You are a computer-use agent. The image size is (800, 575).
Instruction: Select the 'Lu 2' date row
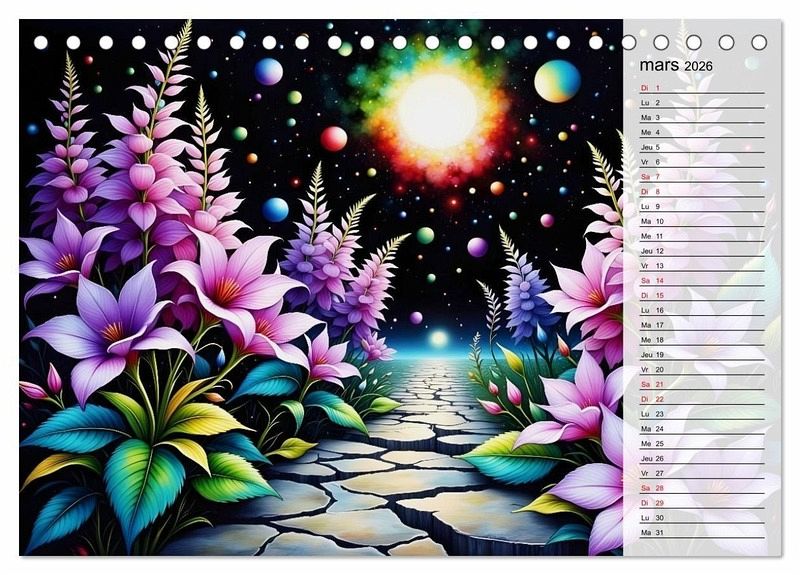[703, 103]
